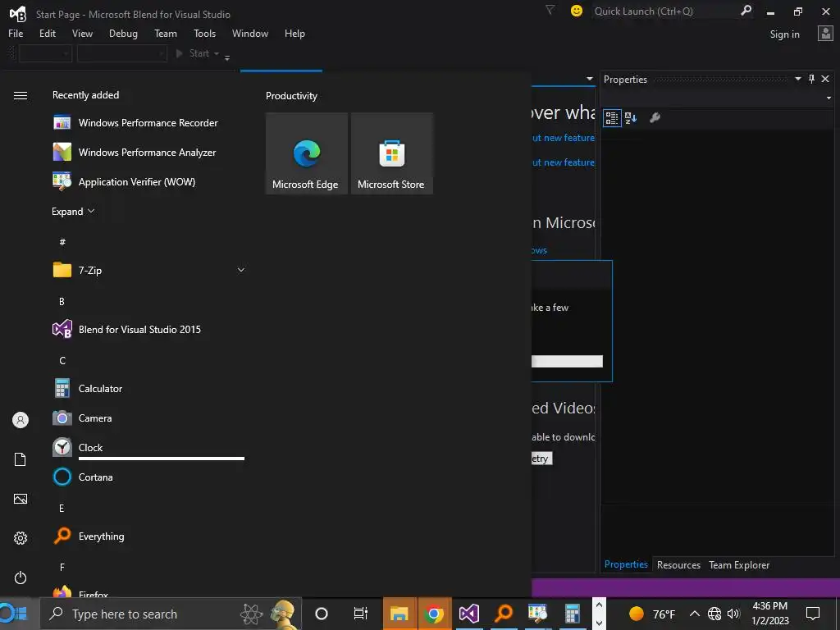840x630 pixels.
Task: Open the account picture icon beside Sign in
Action: click(825, 34)
